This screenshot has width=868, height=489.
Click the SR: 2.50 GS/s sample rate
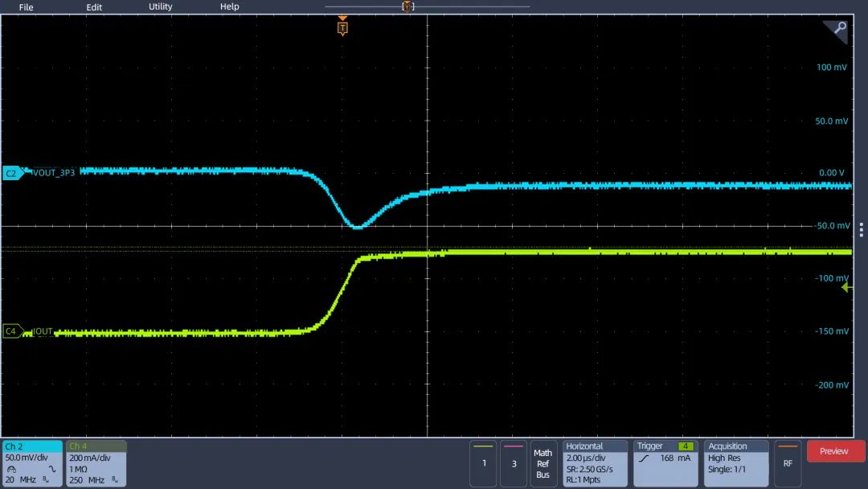tap(590, 469)
